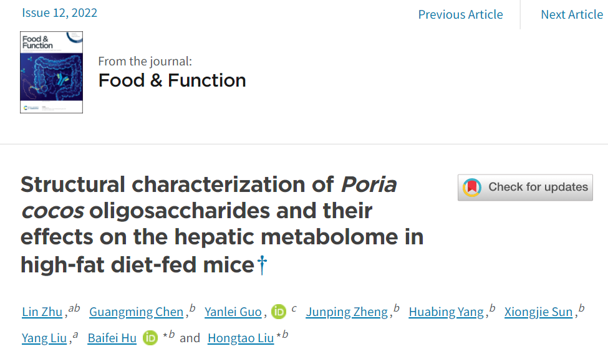Select author Xiongjie Sun
The image size is (608, 364).
(x=538, y=312)
